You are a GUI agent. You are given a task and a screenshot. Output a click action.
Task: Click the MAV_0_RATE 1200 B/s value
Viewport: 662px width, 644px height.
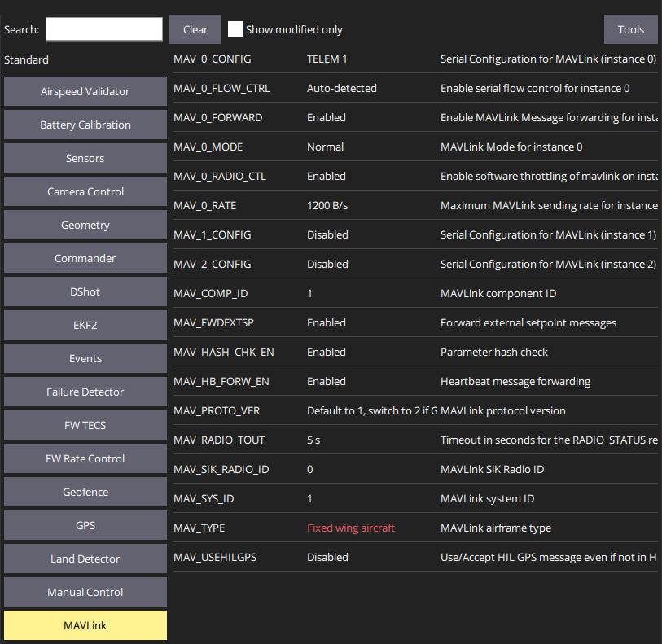coord(327,205)
